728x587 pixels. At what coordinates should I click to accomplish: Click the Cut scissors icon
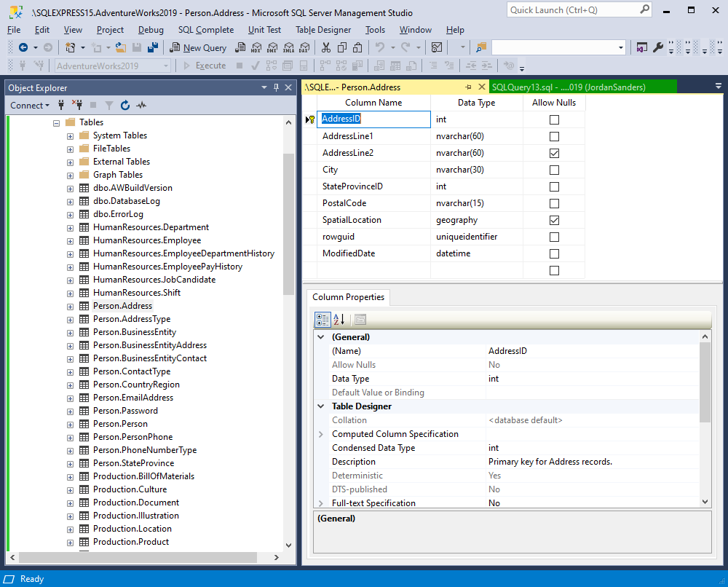tap(326, 47)
